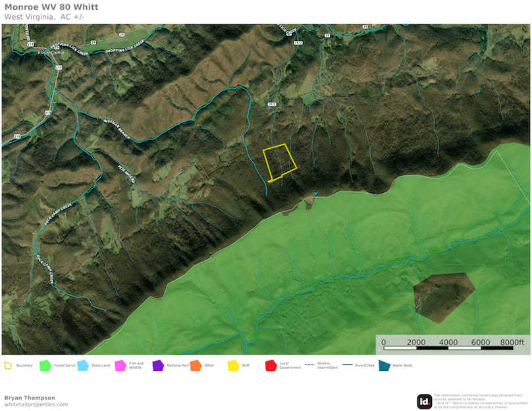Click the brown inholding patch in green forest area
The height and width of the screenshot is (411, 532).
443,296
